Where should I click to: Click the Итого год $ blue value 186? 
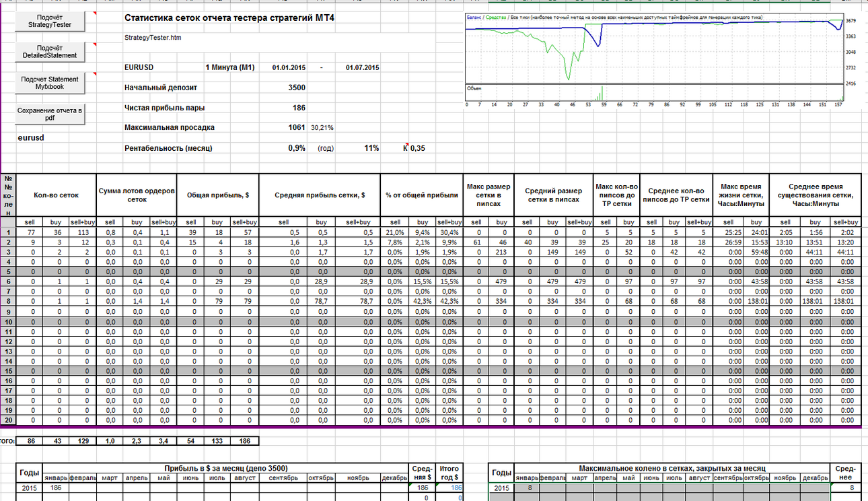pos(449,488)
